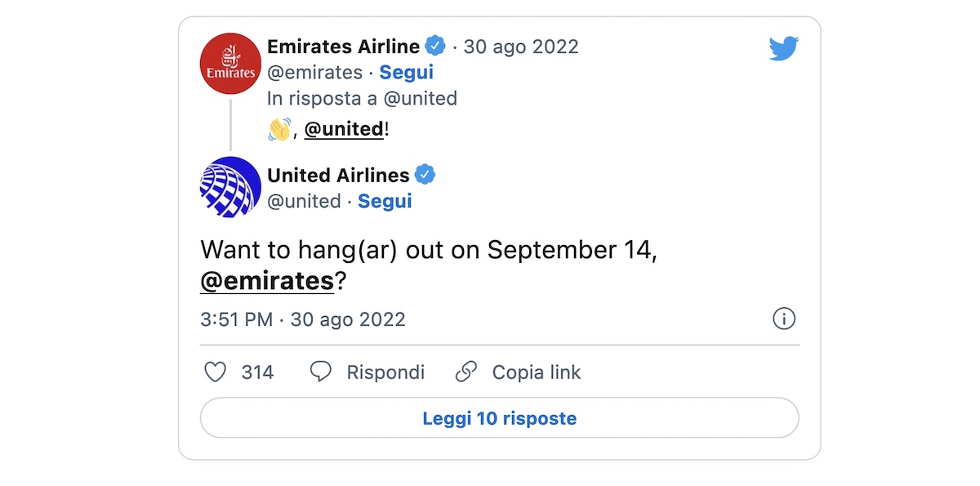Screen dimensions: 980x486
Task: Click the @emirates handle under Emirates Airline
Action: pyautogui.click(x=314, y=73)
